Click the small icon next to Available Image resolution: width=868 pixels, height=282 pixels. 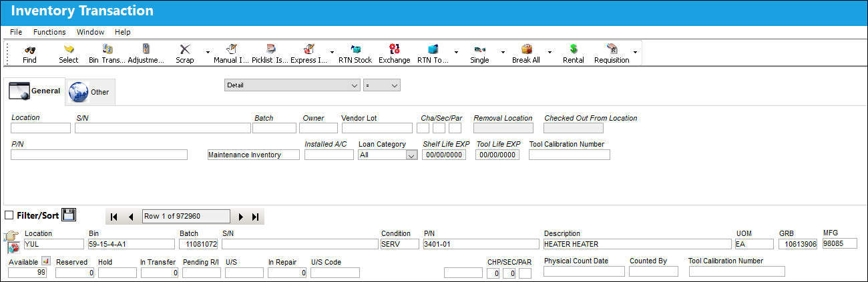point(45,261)
